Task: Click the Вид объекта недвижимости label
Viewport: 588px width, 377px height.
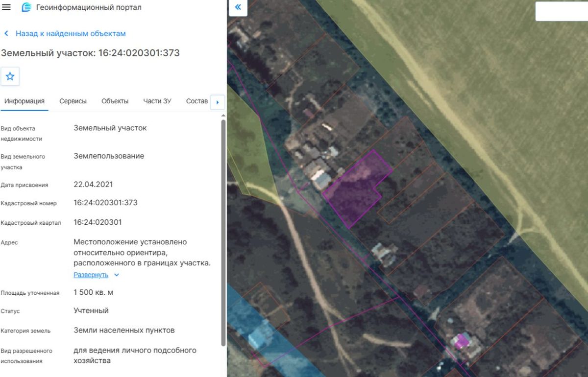Action: click(22, 134)
